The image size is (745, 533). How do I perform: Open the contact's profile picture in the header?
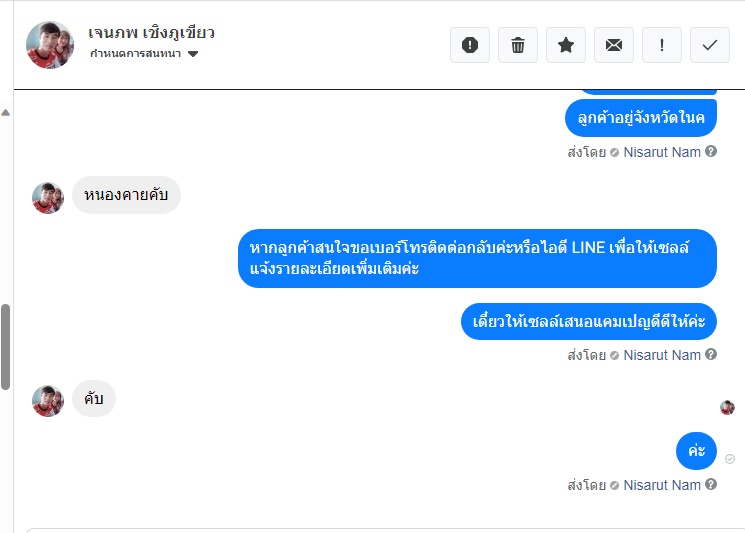[x=50, y=45]
